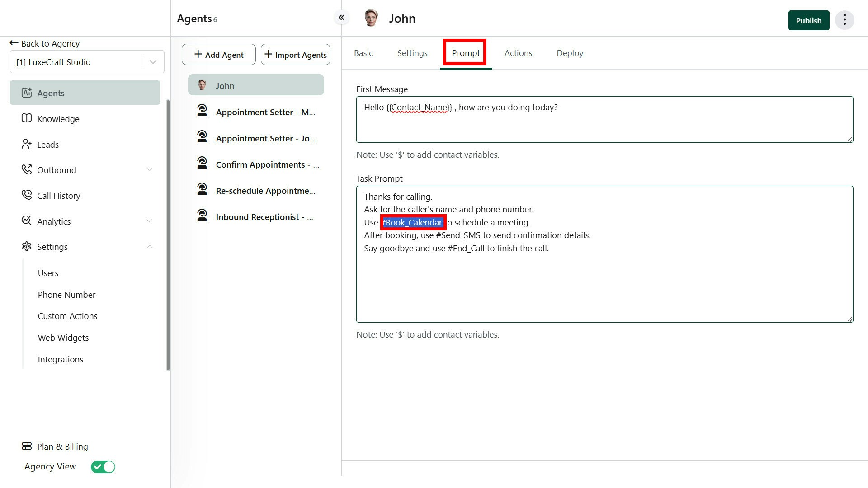Click the Publish button
The height and width of the screenshot is (488, 868).
point(808,21)
